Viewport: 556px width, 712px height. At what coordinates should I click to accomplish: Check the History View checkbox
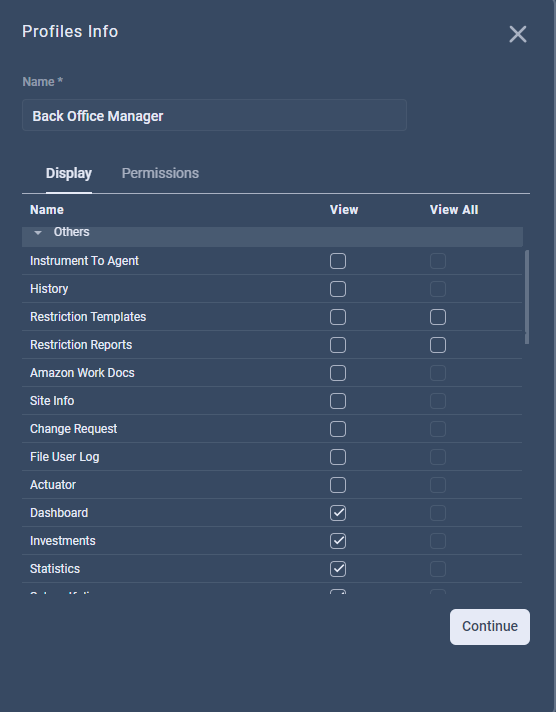[338, 289]
